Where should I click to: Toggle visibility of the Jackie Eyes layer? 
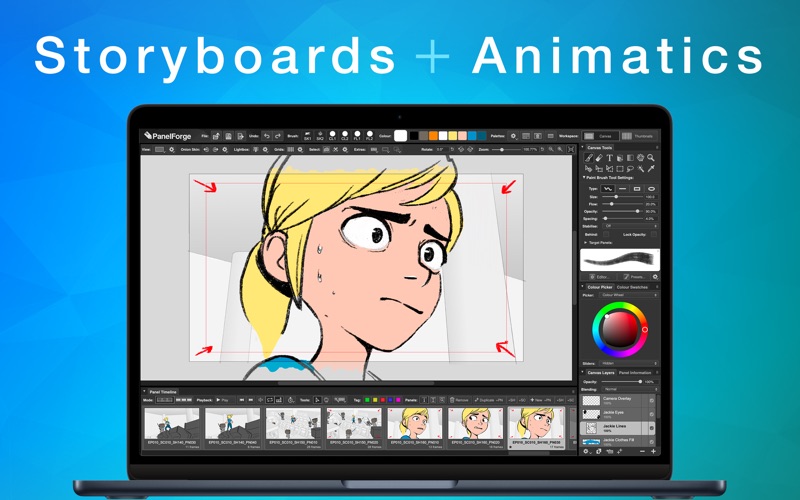[x=652, y=414]
